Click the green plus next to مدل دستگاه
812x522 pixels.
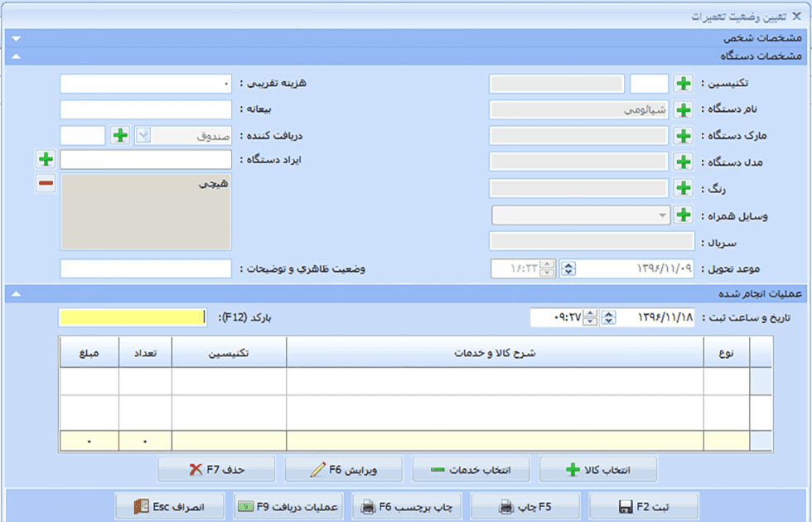pos(683,162)
